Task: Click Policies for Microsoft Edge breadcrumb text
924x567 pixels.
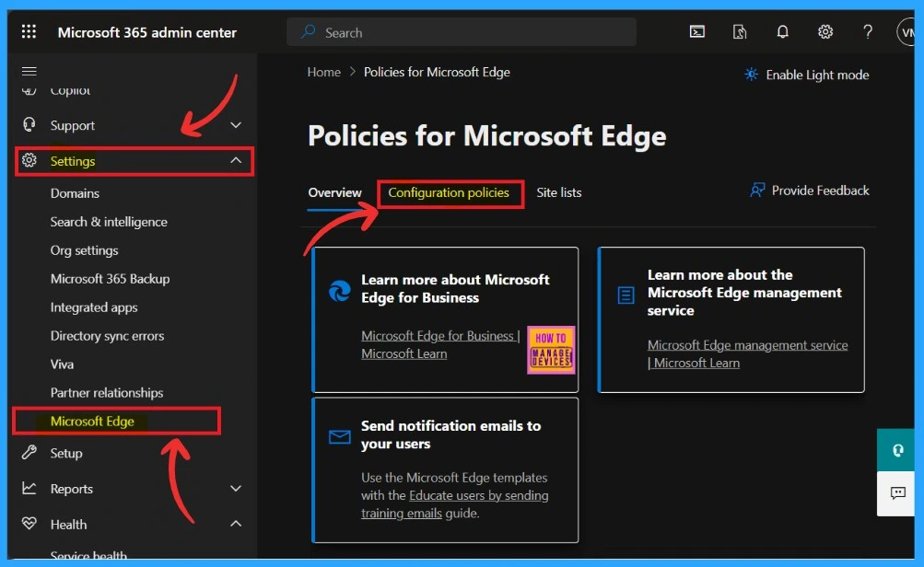Action: pos(437,72)
